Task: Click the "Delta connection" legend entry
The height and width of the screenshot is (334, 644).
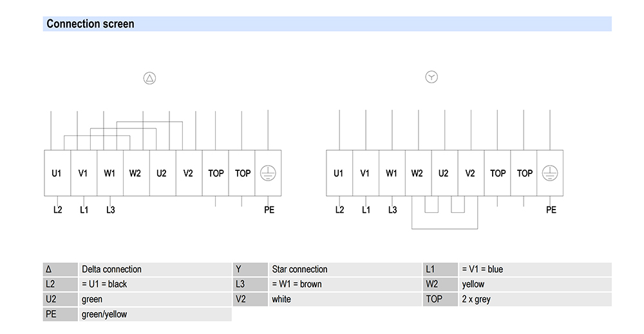Action: coord(111,270)
